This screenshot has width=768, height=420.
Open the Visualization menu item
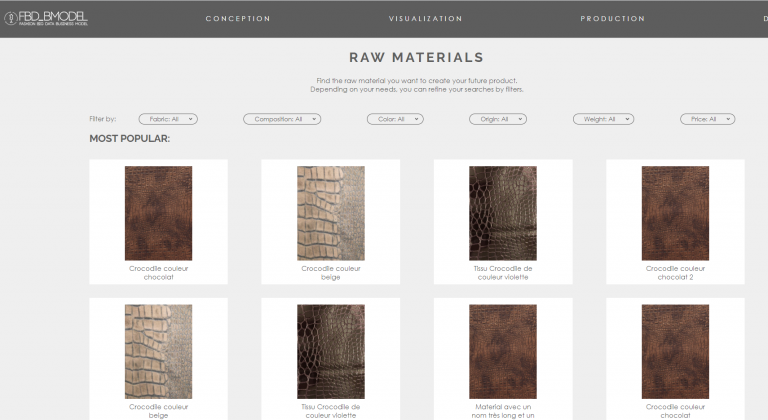point(425,19)
